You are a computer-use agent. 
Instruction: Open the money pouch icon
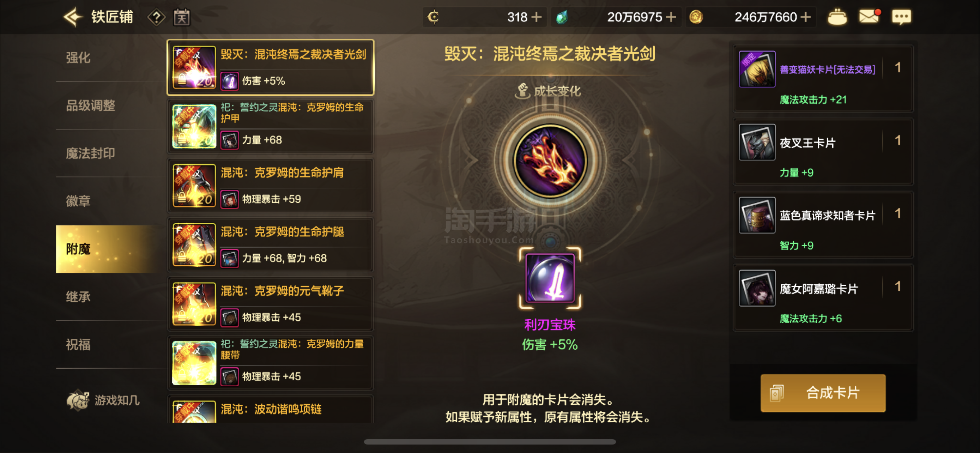point(837,17)
